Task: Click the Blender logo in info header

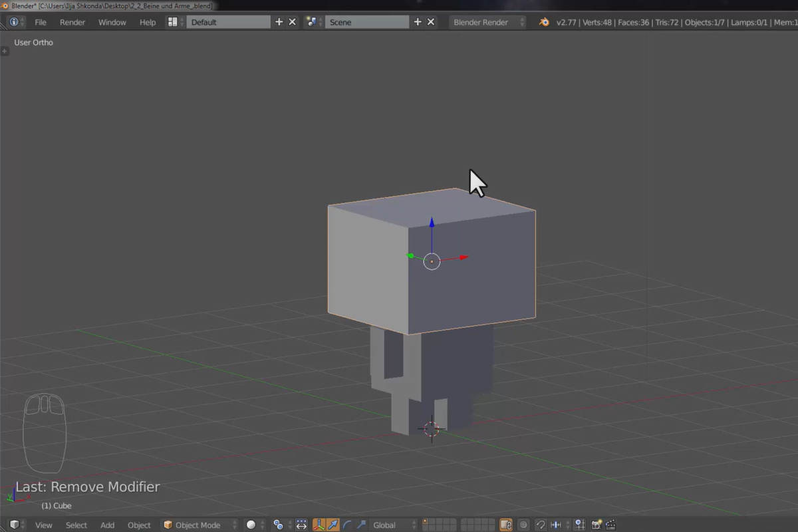Action: pyautogui.click(x=544, y=22)
